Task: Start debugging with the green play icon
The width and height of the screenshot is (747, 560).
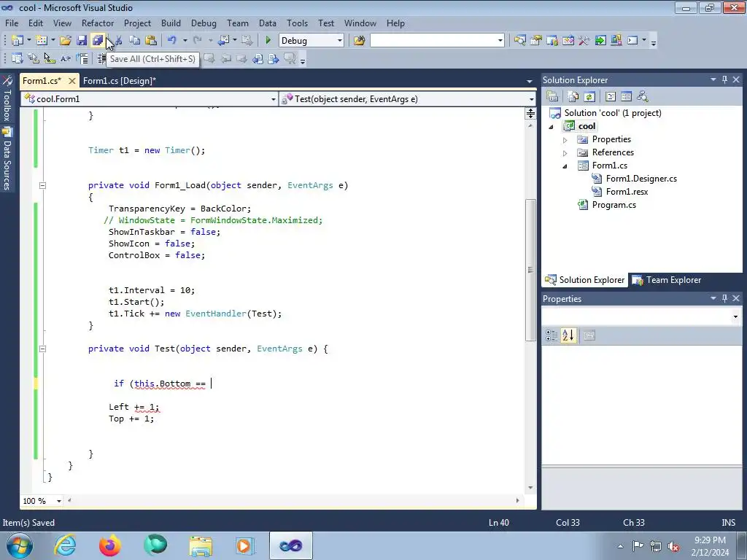Action: tap(268, 41)
